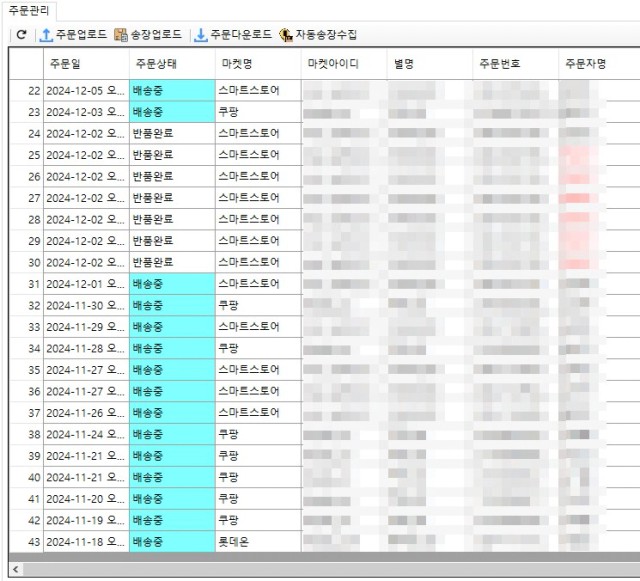Click 배송중 status cell in row 31
640x581 pixels.
click(x=171, y=283)
